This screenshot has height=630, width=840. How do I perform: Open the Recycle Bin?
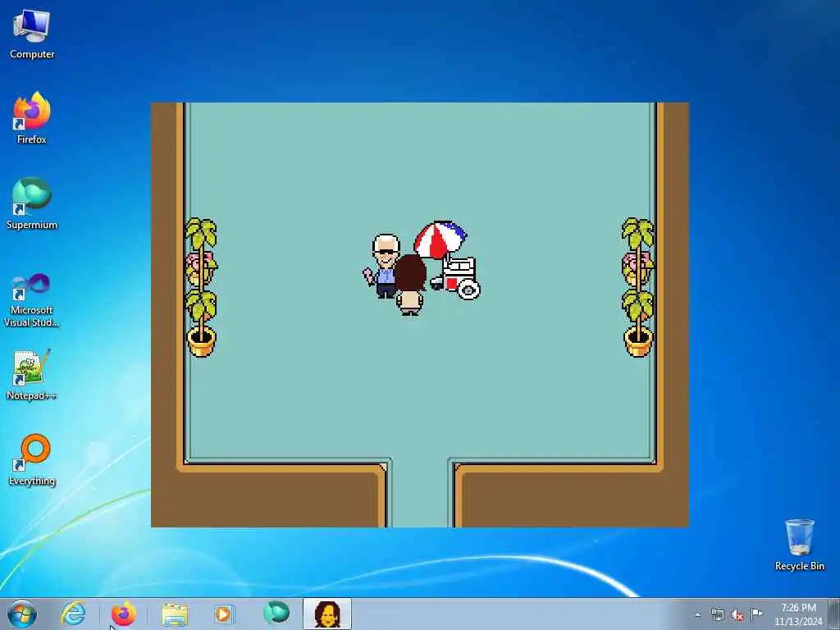[x=799, y=545]
